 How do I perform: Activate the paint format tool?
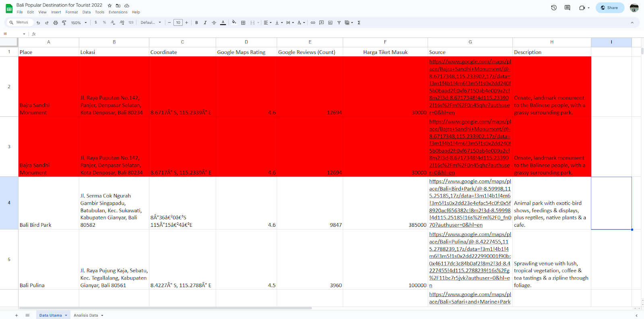pyautogui.click(x=64, y=23)
